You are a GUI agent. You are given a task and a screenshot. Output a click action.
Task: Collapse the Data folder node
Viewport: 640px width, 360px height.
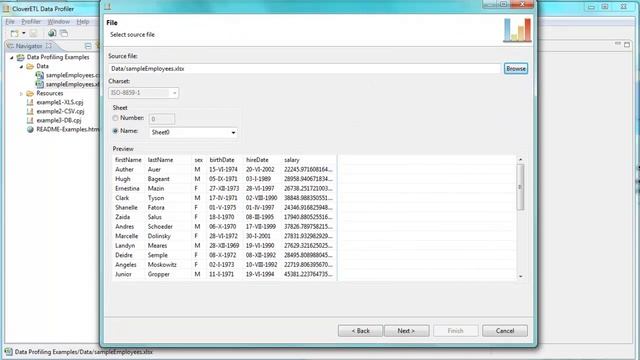[21, 67]
